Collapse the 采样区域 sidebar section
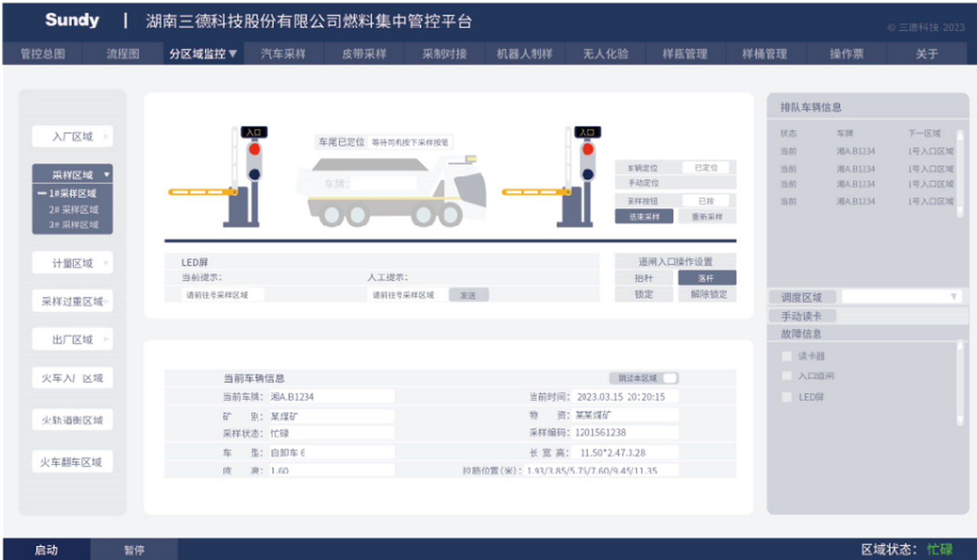The image size is (977, 560). point(106,174)
